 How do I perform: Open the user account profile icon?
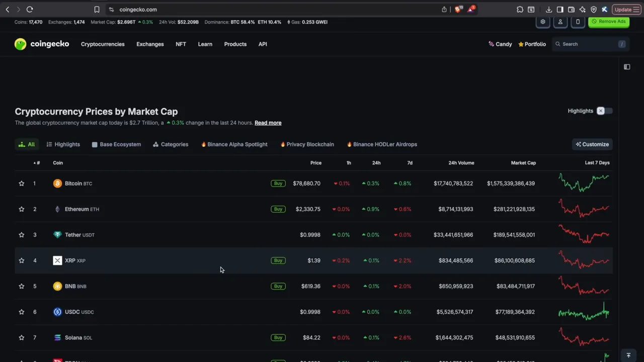pyautogui.click(x=560, y=22)
